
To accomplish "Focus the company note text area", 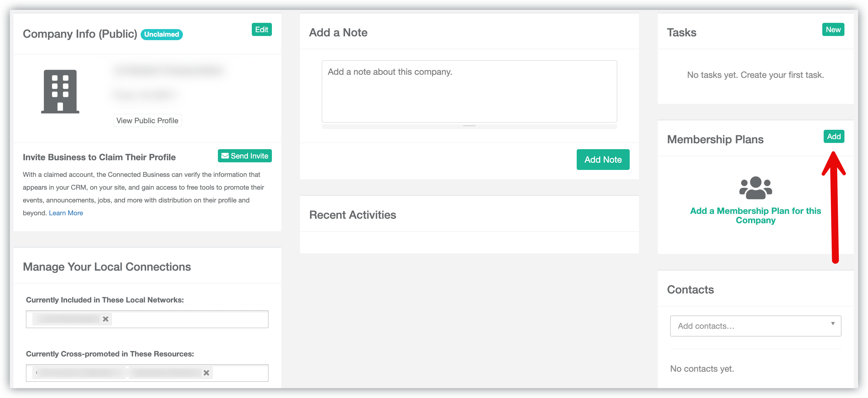I will pyautogui.click(x=469, y=91).
